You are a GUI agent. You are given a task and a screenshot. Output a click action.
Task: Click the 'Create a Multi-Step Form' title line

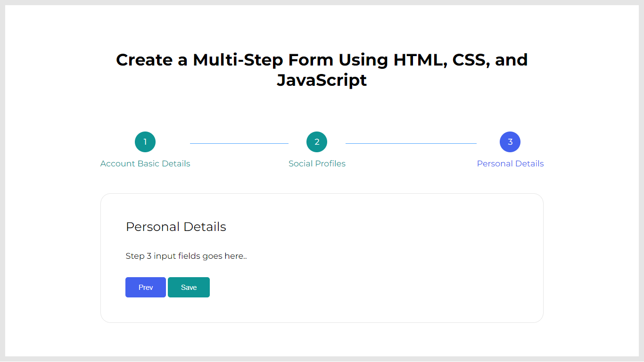322,60
